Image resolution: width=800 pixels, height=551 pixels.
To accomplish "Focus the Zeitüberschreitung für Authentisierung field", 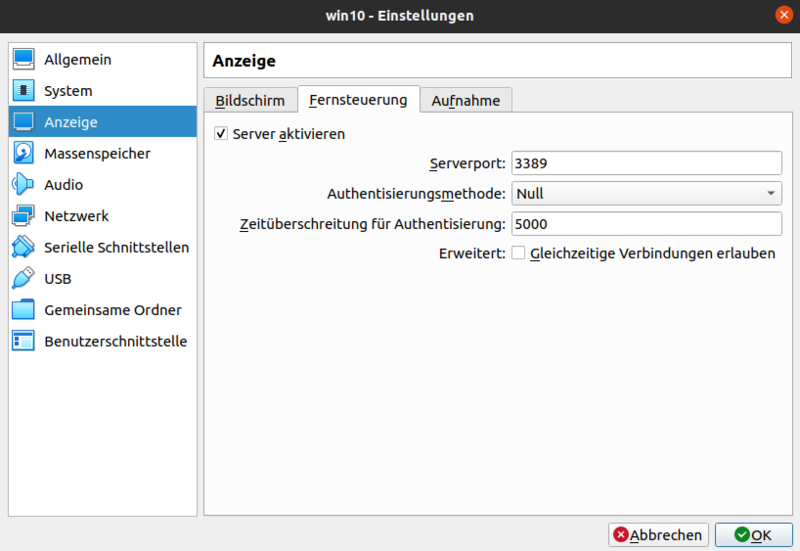I will (x=646, y=224).
